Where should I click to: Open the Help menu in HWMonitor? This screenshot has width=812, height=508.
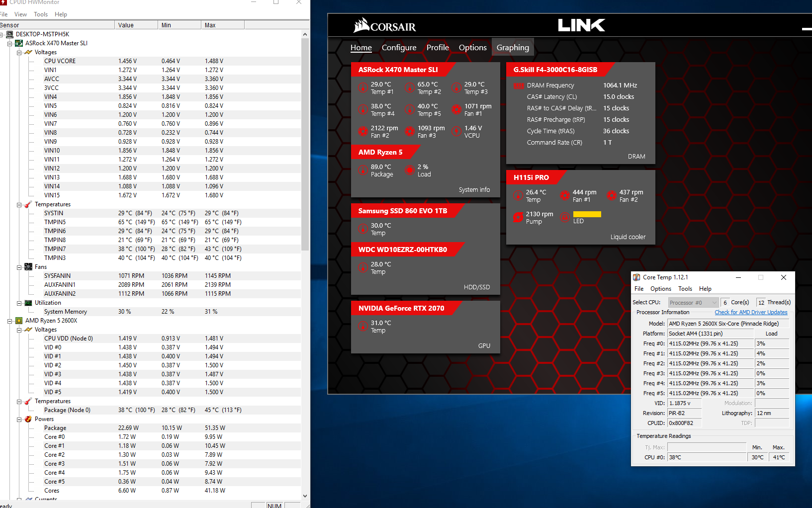(x=61, y=14)
